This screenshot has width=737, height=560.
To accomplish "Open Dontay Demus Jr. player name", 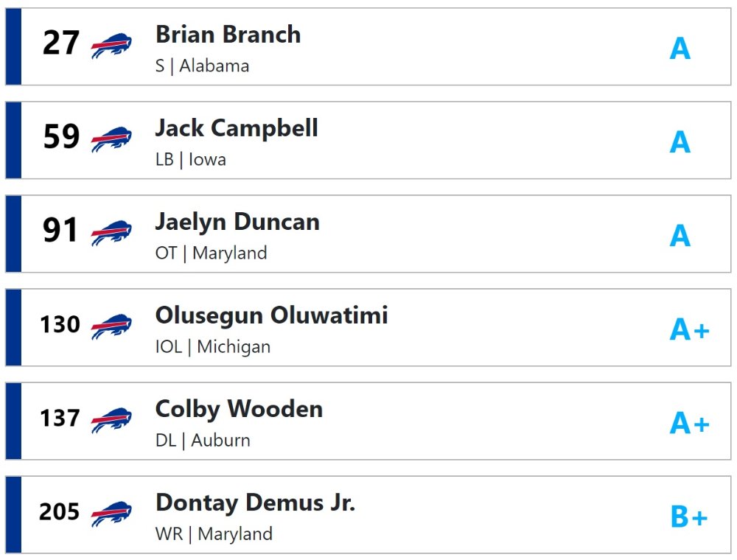I will click(255, 503).
